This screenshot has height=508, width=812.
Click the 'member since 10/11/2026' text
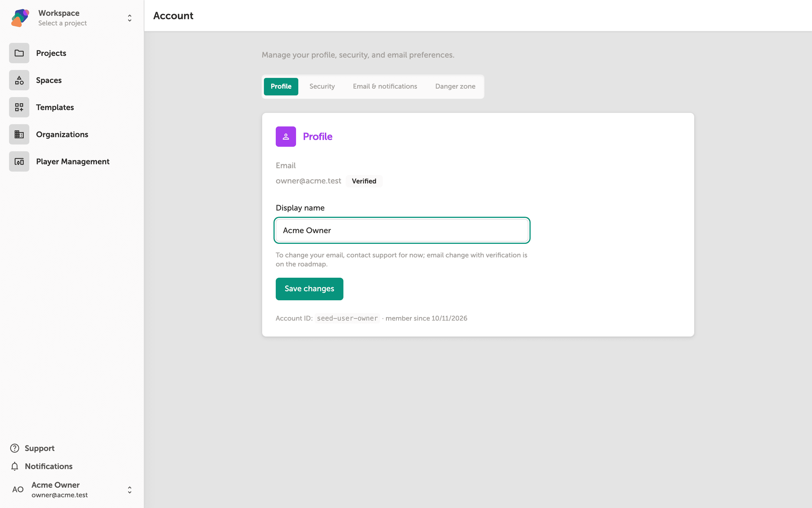pyautogui.click(x=426, y=318)
